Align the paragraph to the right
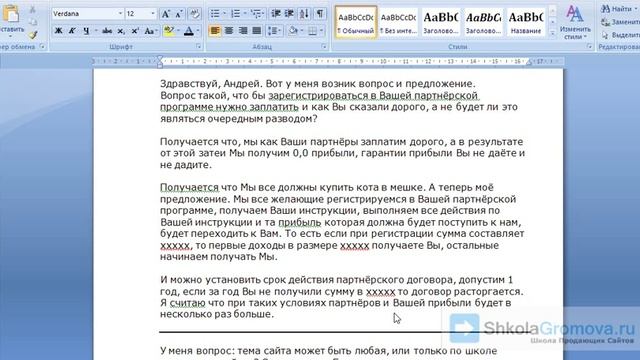Image resolution: width=640 pixels, height=360 pixels. click(242, 31)
